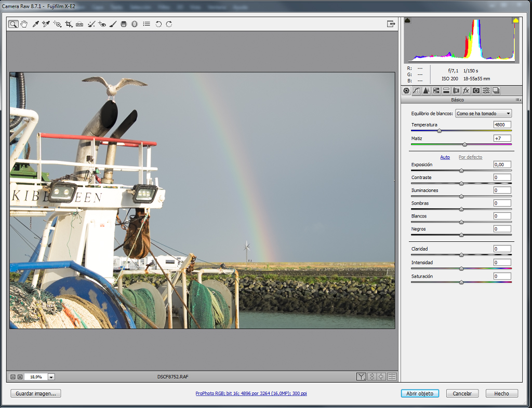Toggle full screen mode

(391, 24)
